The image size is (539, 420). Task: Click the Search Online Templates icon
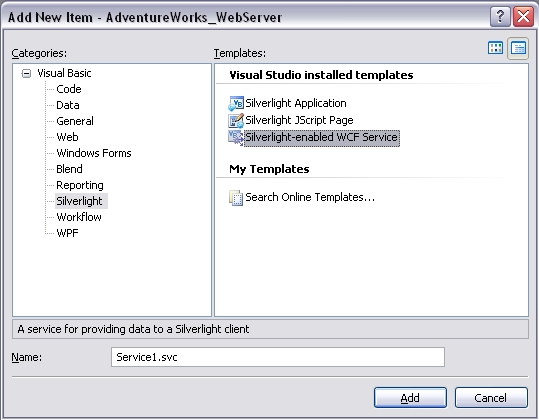coord(236,198)
